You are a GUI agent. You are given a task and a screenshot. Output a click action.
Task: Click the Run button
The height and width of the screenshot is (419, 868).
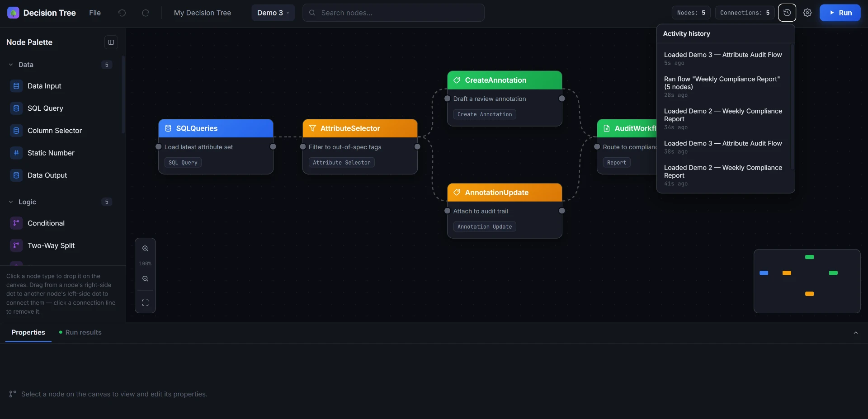pyautogui.click(x=840, y=13)
